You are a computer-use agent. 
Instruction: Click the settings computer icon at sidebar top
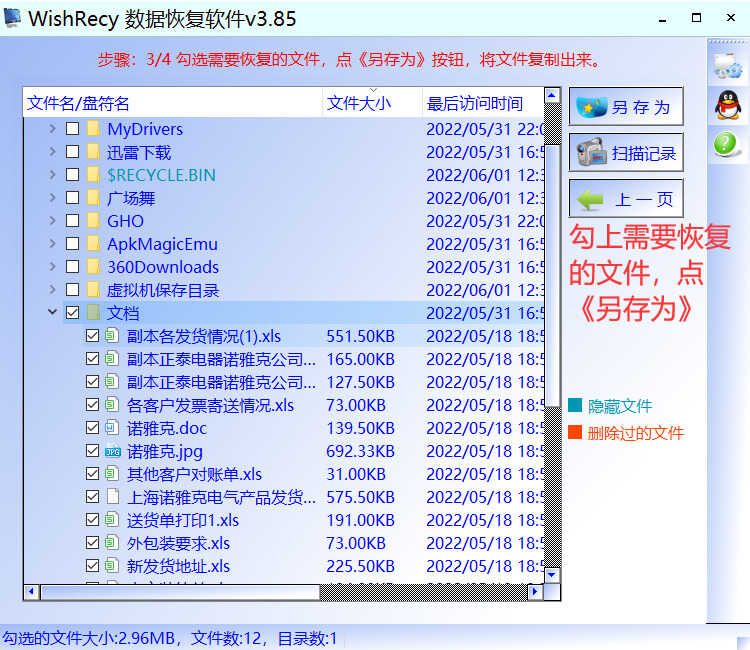point(728,66)
